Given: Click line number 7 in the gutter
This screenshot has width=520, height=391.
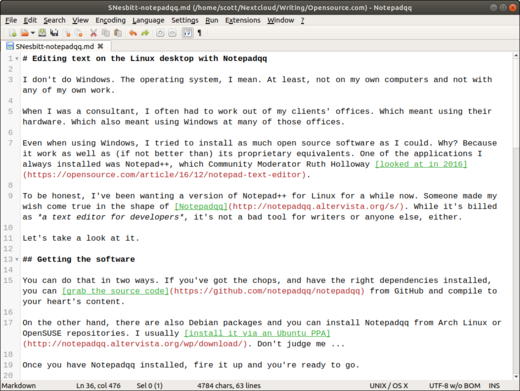Looking at the screenshot, I should pyautogui.click(x=11, y=143).
